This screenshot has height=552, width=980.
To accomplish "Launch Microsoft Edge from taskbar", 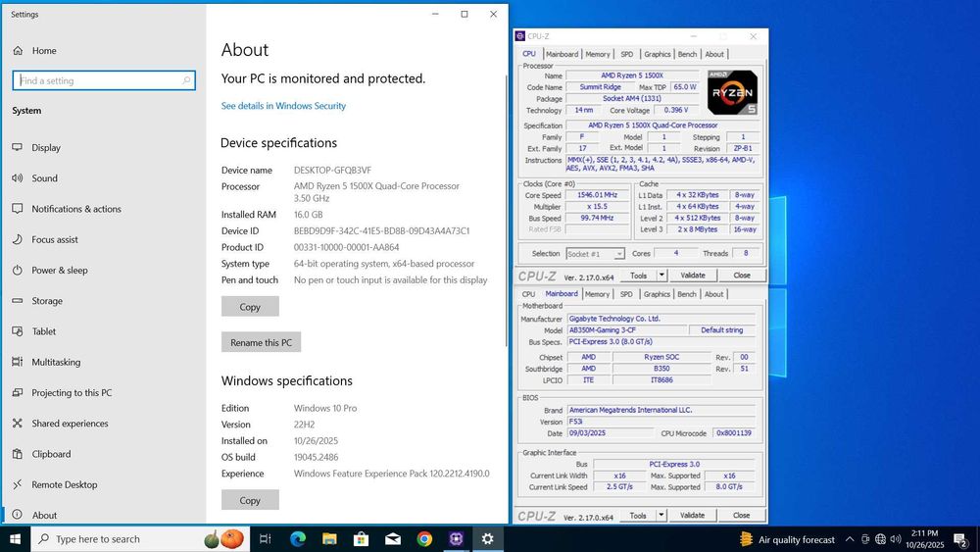I will click(298, 539).
